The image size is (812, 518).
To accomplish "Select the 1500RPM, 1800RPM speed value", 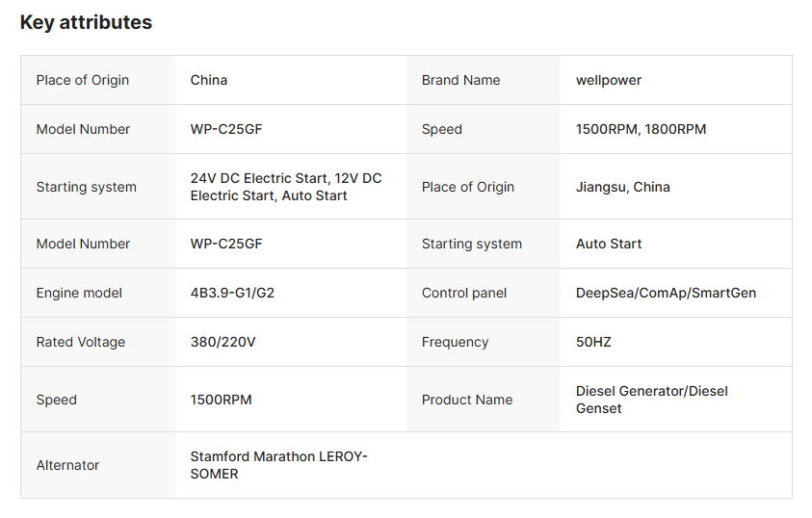I will 642,129.
